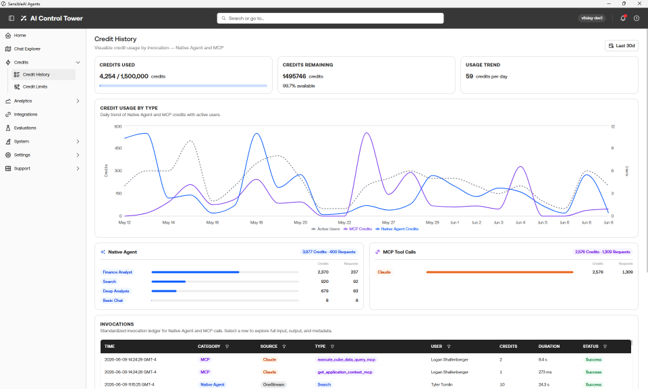Click the 273 ms duration cell
The image size is (648, 389).
(545, 372)
